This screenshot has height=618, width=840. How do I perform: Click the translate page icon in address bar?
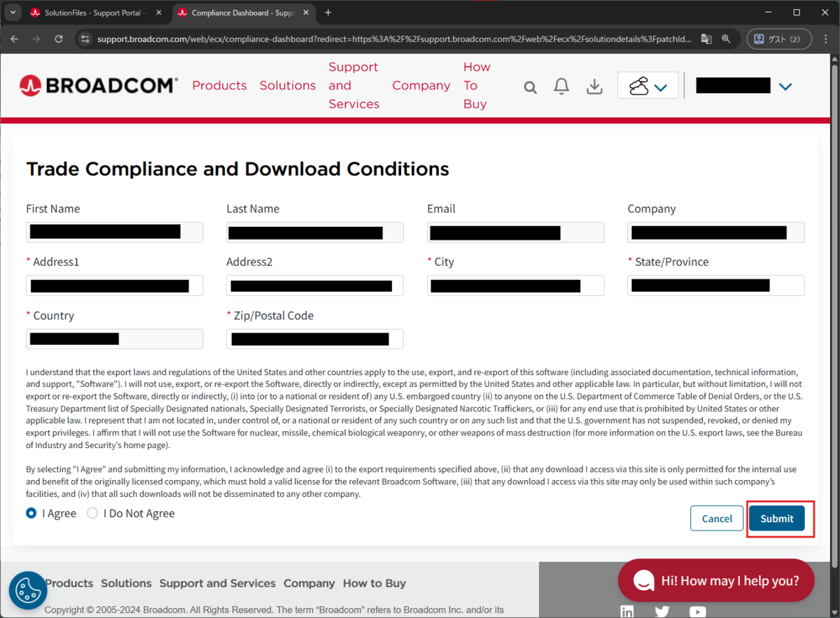pyautogui.click(x=706, y=39)
